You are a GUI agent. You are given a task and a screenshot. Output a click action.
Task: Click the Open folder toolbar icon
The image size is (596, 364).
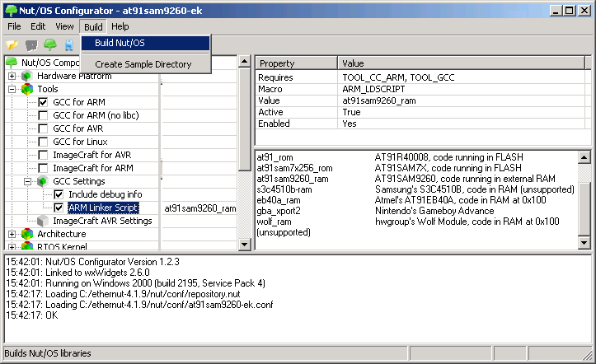click(12, 44)
